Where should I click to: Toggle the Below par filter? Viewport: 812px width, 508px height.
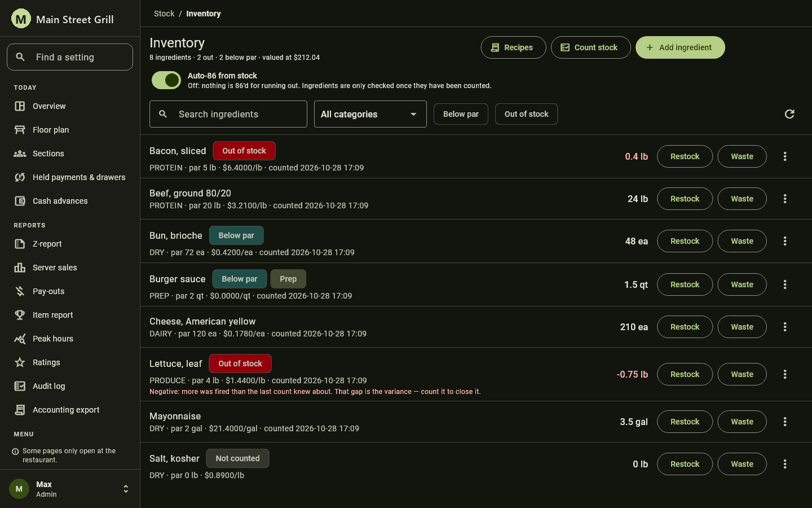pyautogui.click(x=461, y=114)
